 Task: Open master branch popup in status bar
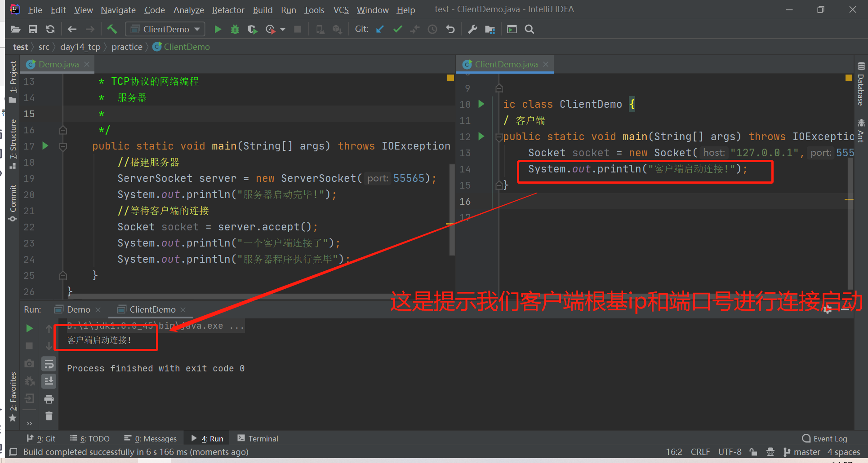pos(802,452)
